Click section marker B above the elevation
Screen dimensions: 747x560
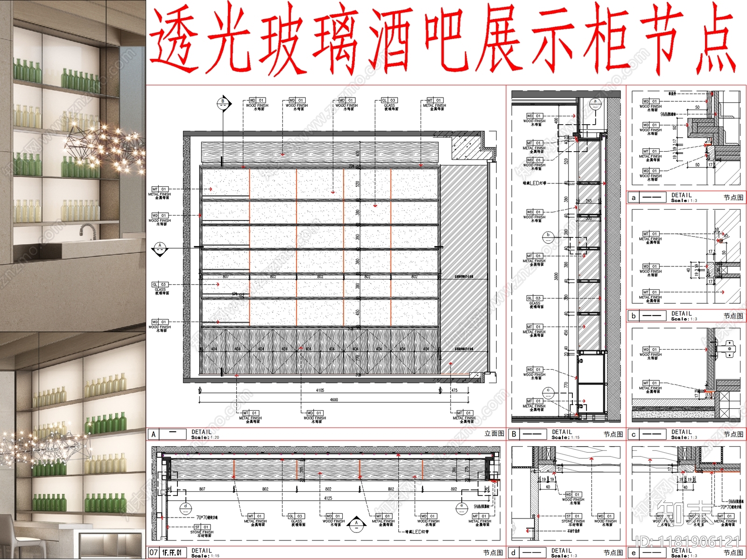223,103
